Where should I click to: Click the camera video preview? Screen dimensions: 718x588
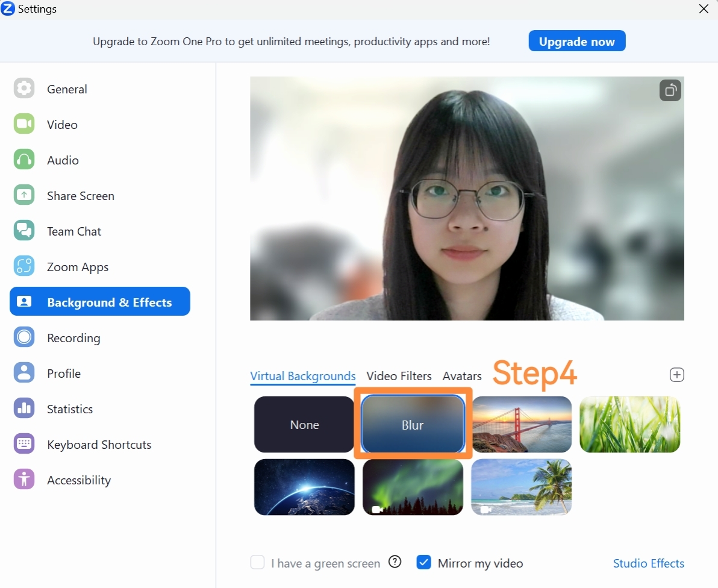467,198
